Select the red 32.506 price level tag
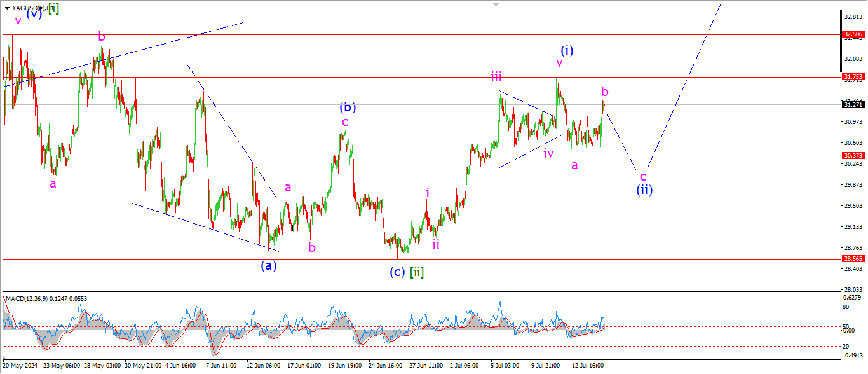The height and width of the screenshot is (374, 868). coord(853,34)
